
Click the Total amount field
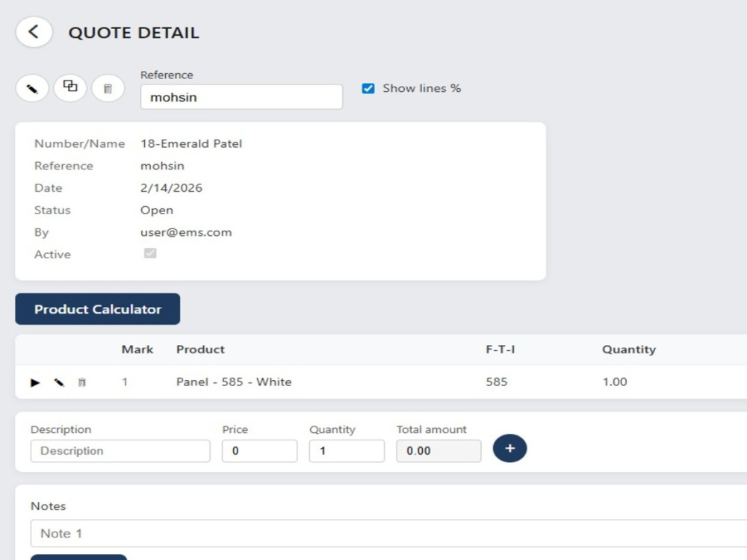pos(438,451)
